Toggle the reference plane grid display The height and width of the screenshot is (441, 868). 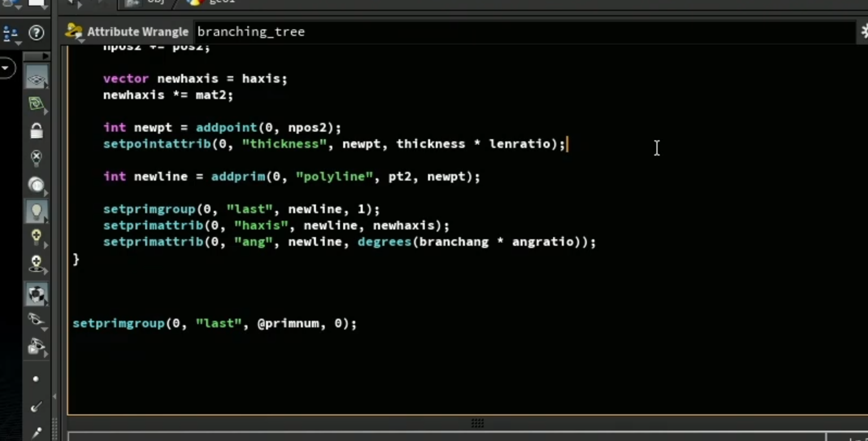point(36,78)
